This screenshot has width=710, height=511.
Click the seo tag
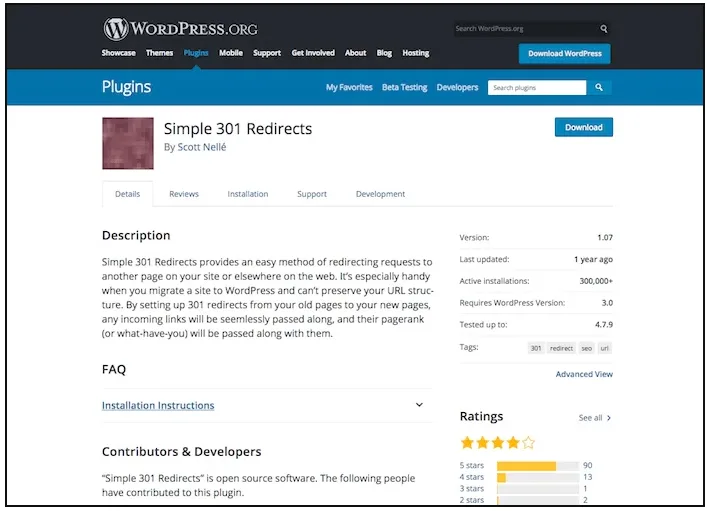click(x=586, y=348)
